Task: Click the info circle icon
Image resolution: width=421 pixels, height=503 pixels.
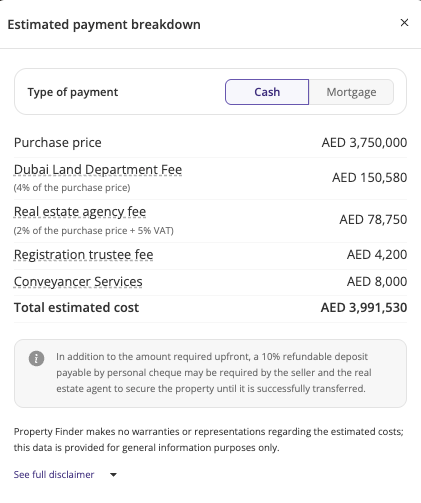Action: pyautogui.click(x=36, y=358)
